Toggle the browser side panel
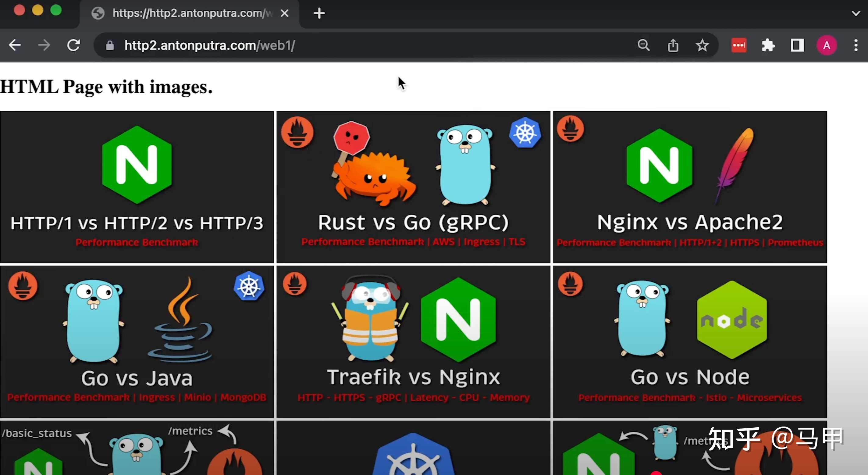Viewport: 868px width, 475px height. click(797, 45)
